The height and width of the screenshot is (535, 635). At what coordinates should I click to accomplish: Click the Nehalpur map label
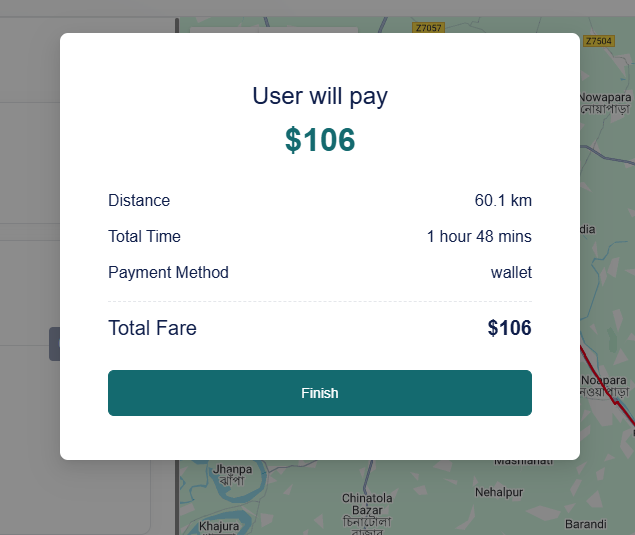tap(499, 492)
